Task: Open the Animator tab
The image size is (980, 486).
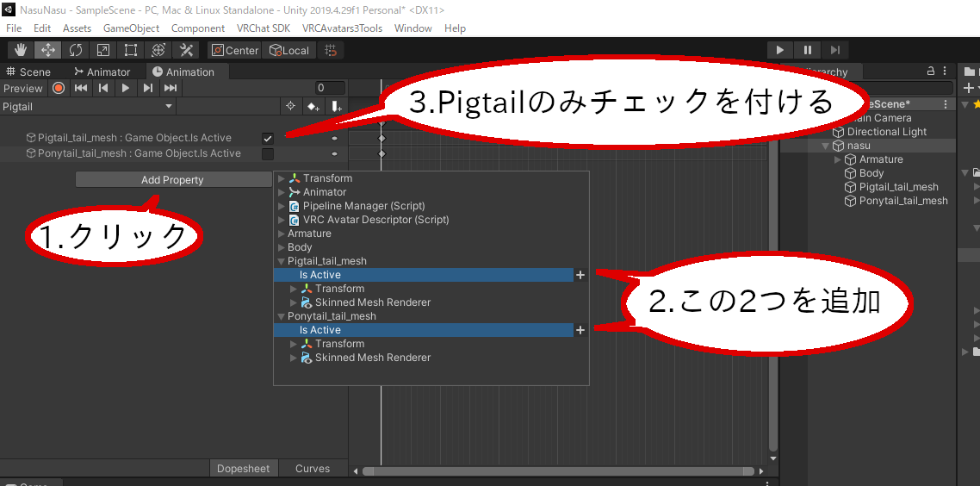Action: 102,72
